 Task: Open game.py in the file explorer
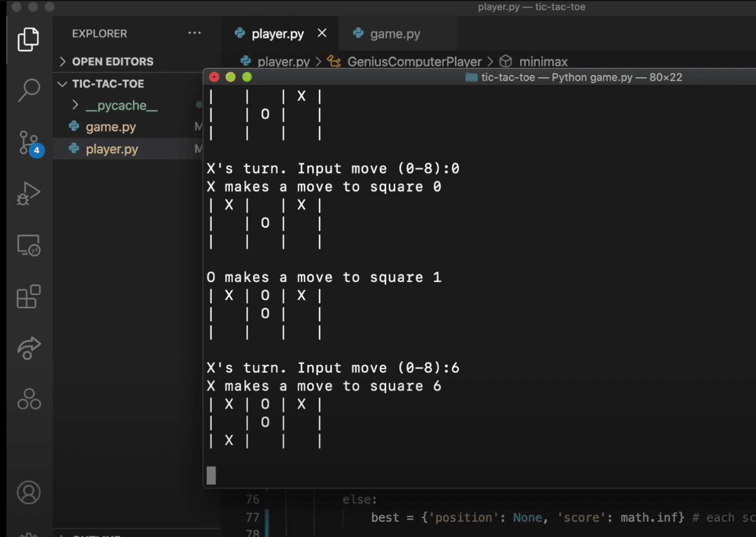coord(111,127)
